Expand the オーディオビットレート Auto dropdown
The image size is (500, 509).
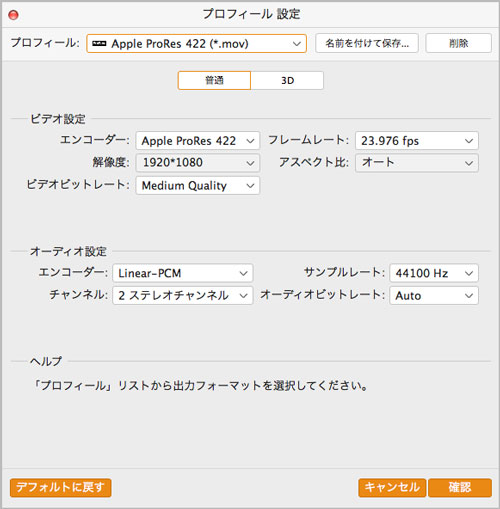434,295
